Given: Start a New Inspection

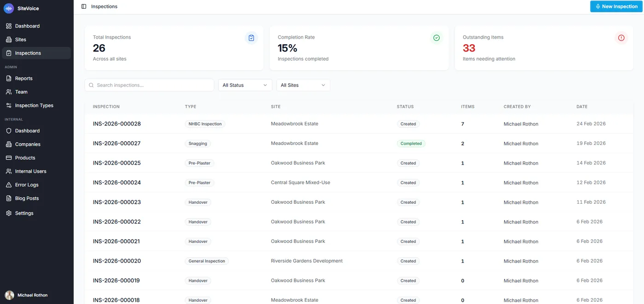Looking at the screenshot, I should tap(616, 6).
